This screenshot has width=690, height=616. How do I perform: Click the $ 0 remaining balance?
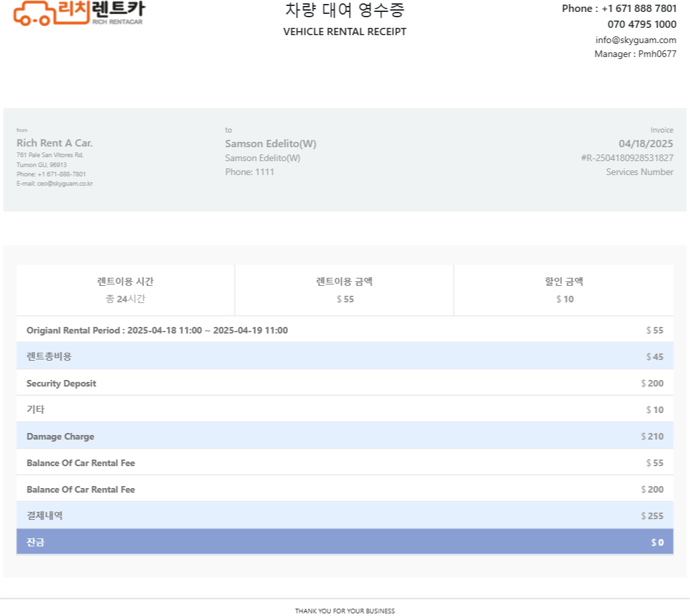(x=657, y=542)
